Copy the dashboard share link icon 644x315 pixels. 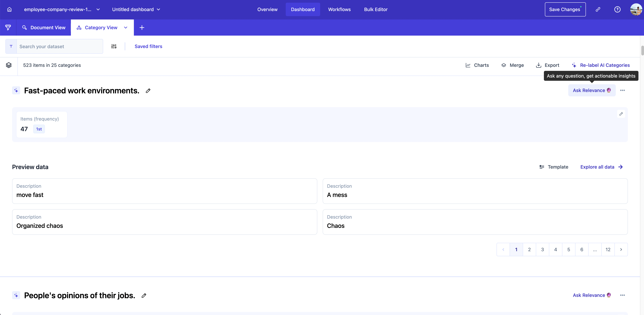[x=598, y=10]
